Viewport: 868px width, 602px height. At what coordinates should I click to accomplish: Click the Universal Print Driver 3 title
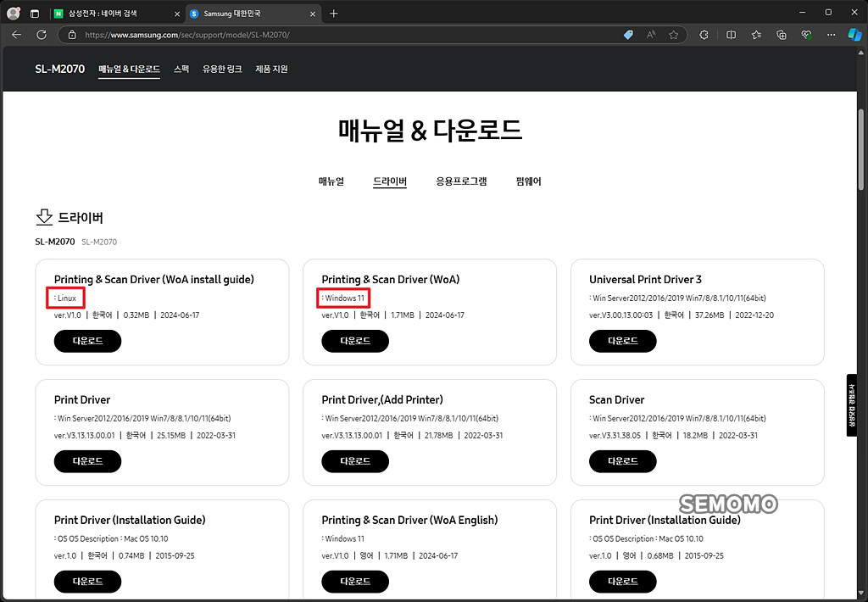(x=645, y=279)
